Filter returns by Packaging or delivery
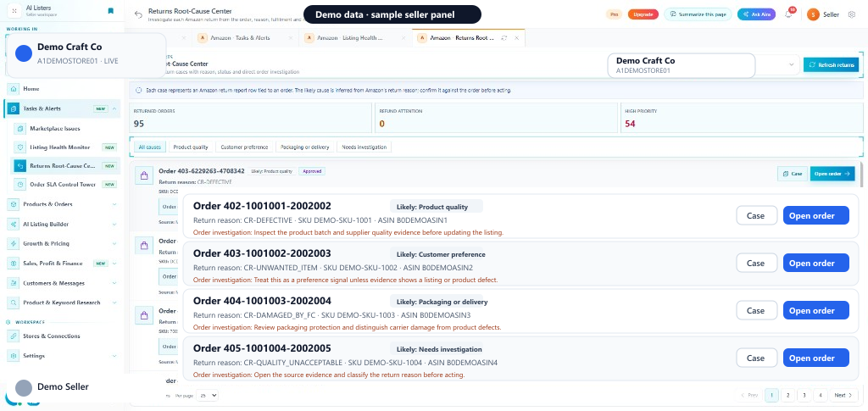868x411 pixels. 305,147
